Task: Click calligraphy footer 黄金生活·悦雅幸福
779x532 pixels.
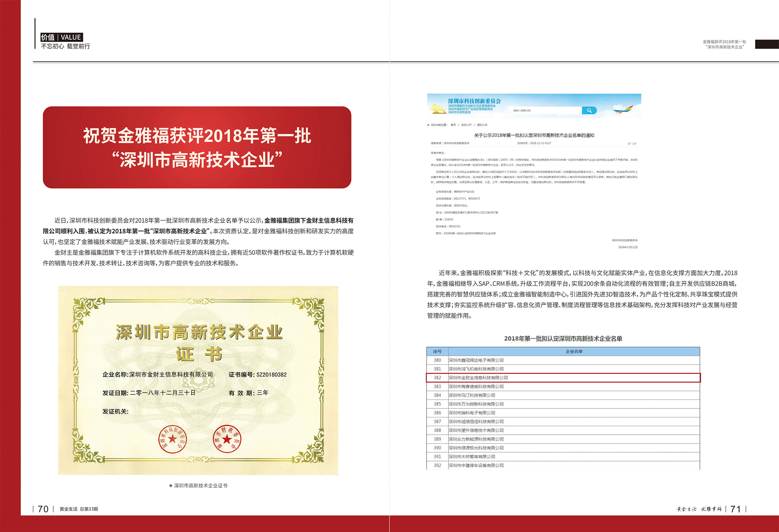Action: tap(699, 509)
